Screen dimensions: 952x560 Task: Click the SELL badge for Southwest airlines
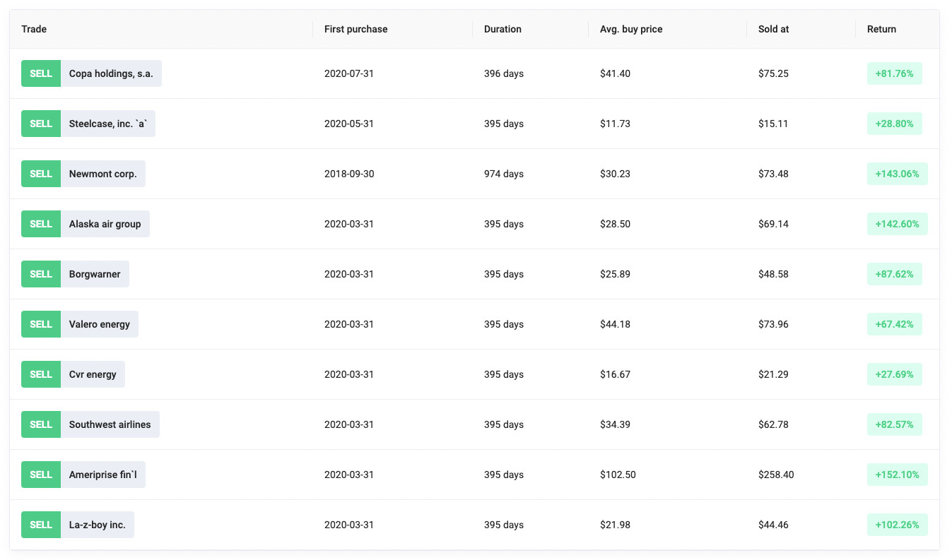pos(41,424)
